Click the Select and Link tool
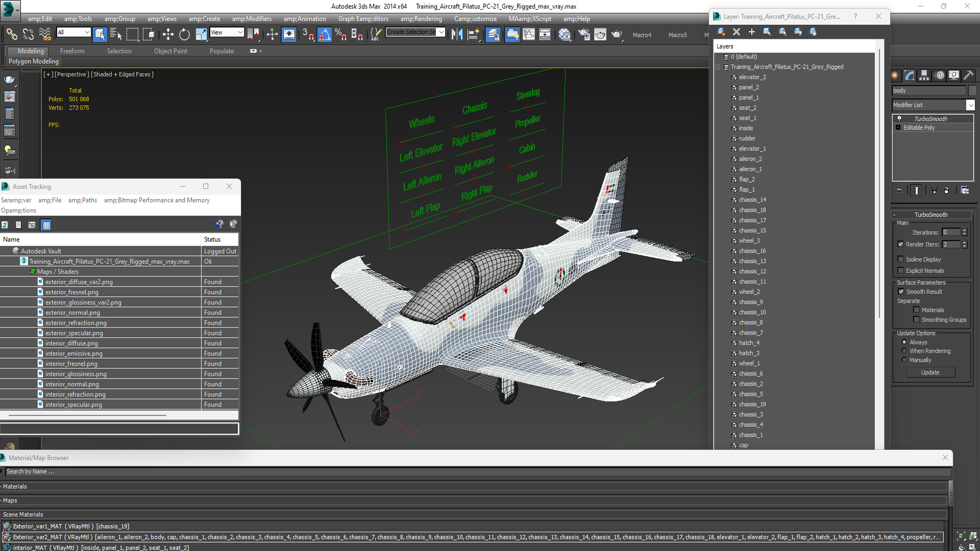Image resolution: width=980 pixels, height=551 pixels. pyautogui.click(x=12, y=34)
